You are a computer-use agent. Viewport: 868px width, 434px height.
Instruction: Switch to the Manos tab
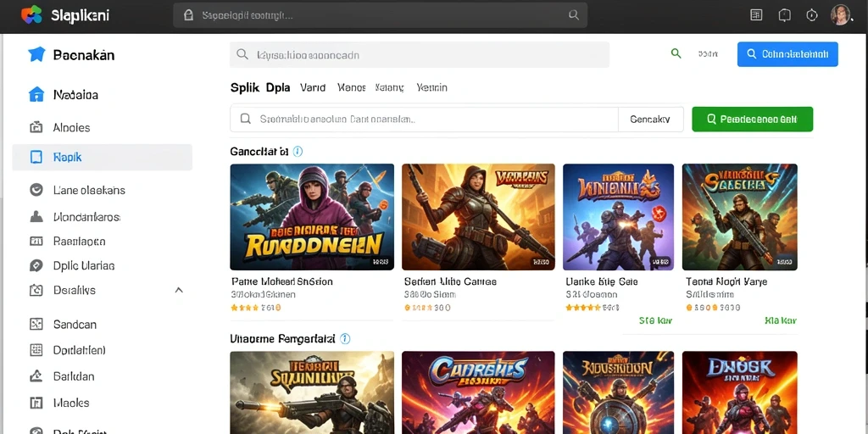[352, 87]
